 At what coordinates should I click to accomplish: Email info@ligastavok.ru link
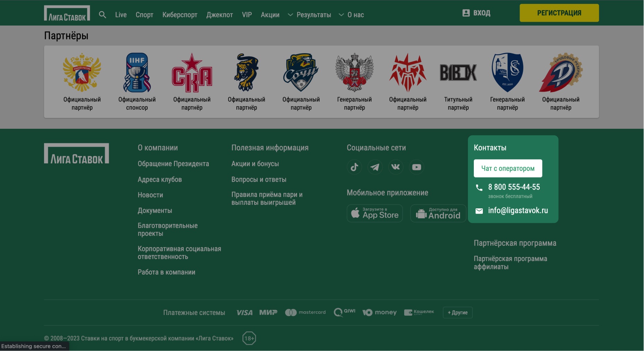pyautogui.click(x=518, y=210)
